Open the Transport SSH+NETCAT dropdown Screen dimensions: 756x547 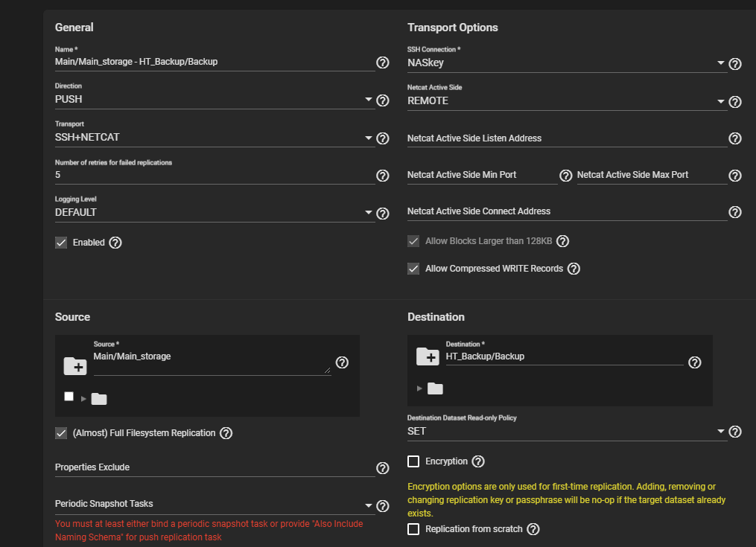[214, 138]
